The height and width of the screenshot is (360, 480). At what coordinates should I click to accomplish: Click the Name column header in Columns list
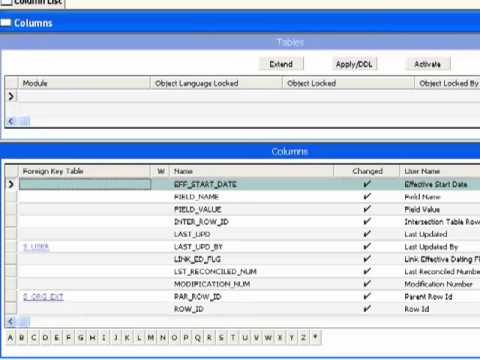click(251, 171)
